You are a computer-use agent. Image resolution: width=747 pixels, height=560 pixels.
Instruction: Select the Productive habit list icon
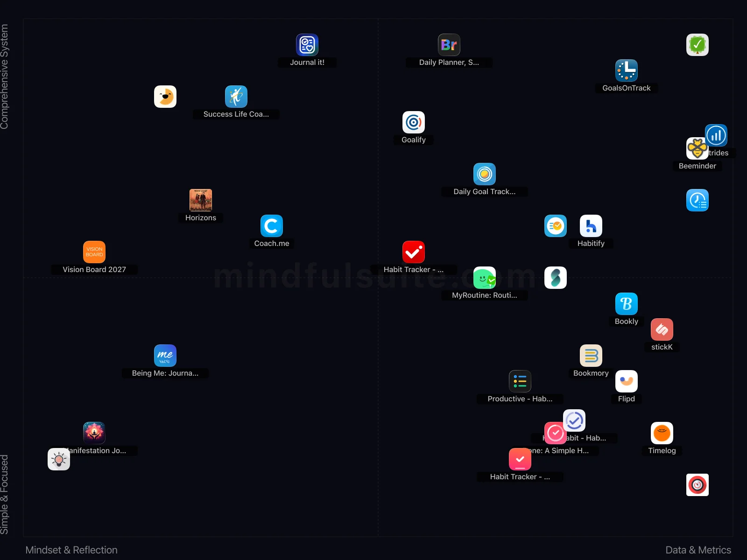[x=520, y=381]
